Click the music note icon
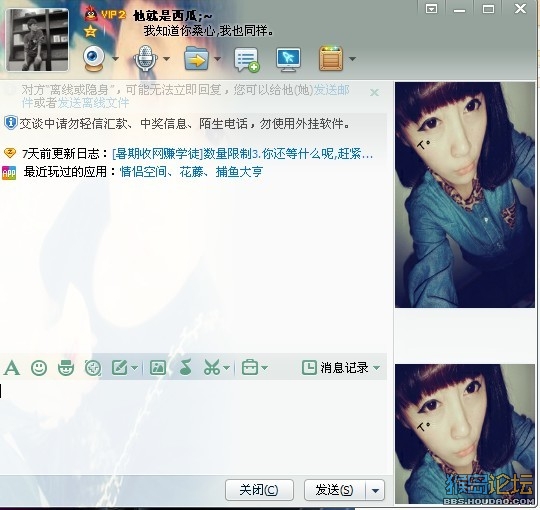 pos(186,367)
